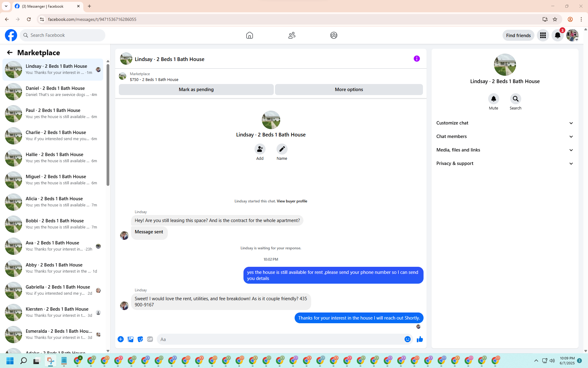Open the emoji picker in message box
Image resolution: width=588 pixels, height=368 pixels.
(x=407, y=339)
